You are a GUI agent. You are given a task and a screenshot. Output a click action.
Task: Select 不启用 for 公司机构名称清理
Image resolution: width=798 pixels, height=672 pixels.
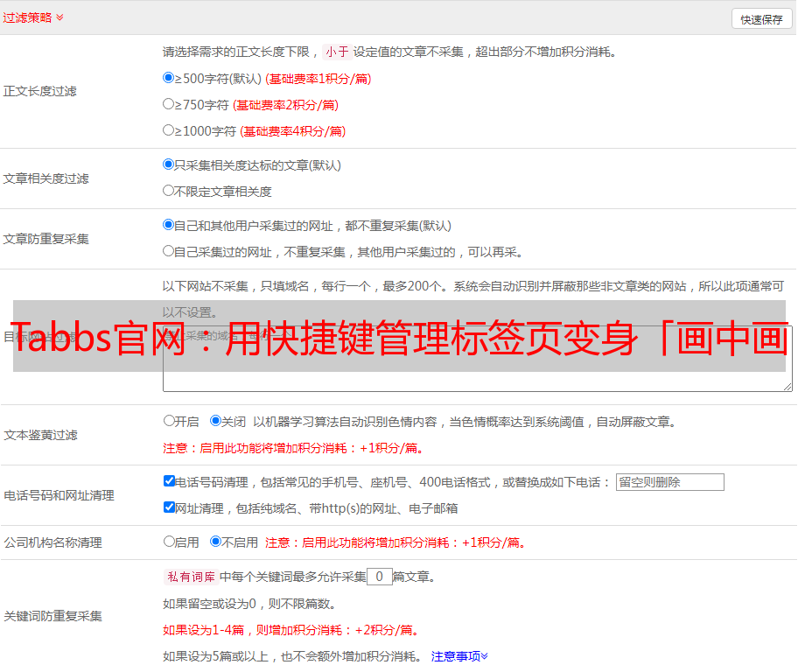pyautogui.click(x=215, y=542)
